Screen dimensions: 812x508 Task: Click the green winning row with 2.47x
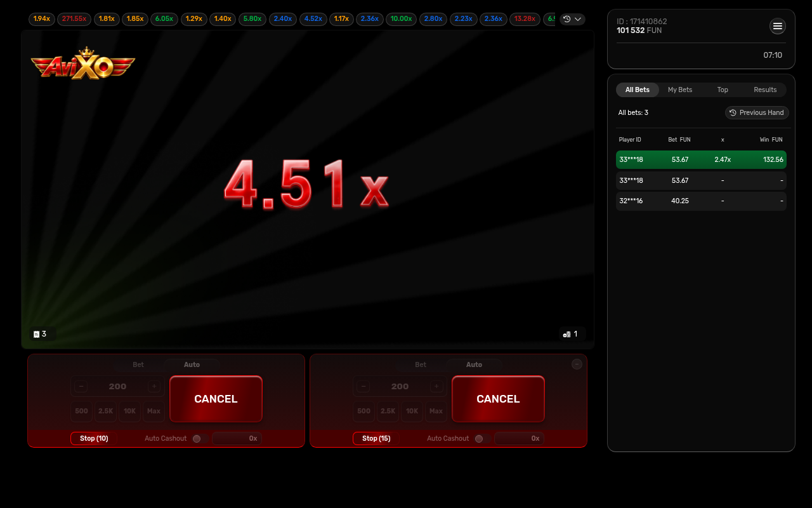point(701,160)
